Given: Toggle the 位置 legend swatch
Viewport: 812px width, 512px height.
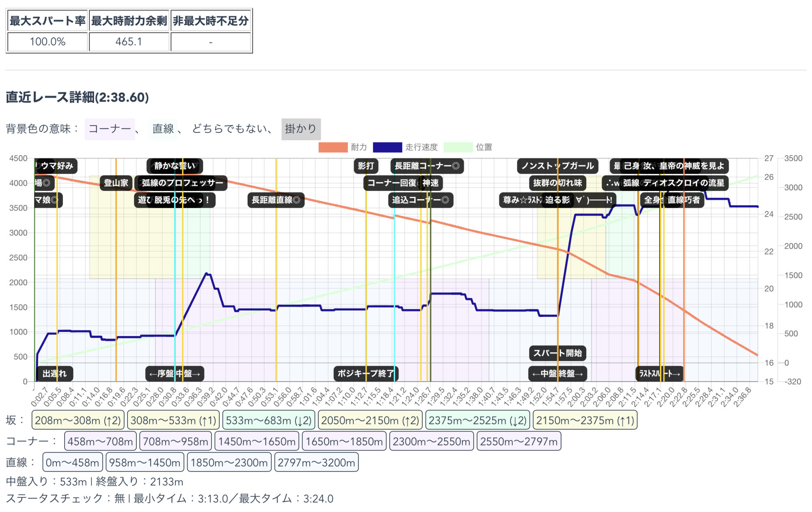Looking at the screenshot, I should 458,147.
